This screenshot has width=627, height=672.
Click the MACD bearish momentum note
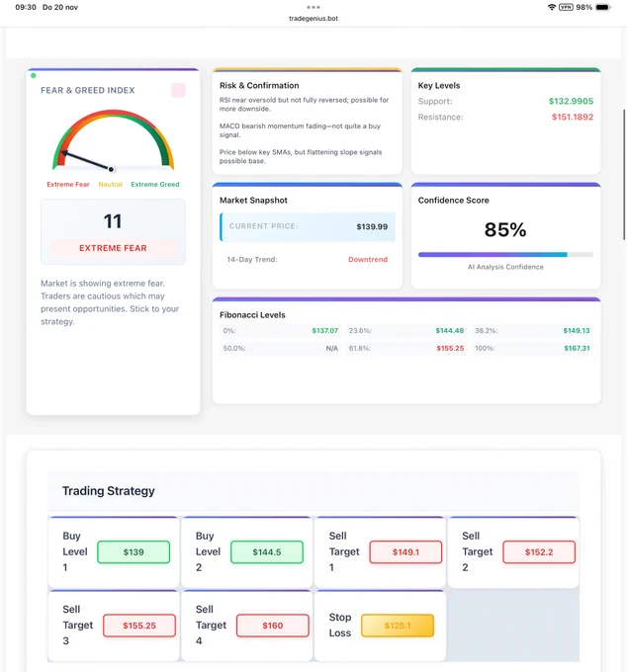[301, 130]
